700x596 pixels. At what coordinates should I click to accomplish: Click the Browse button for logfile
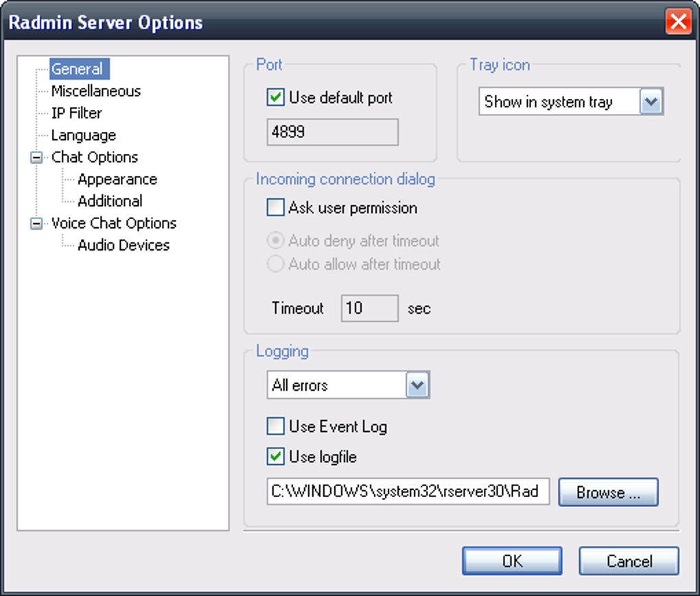(608, 492)
